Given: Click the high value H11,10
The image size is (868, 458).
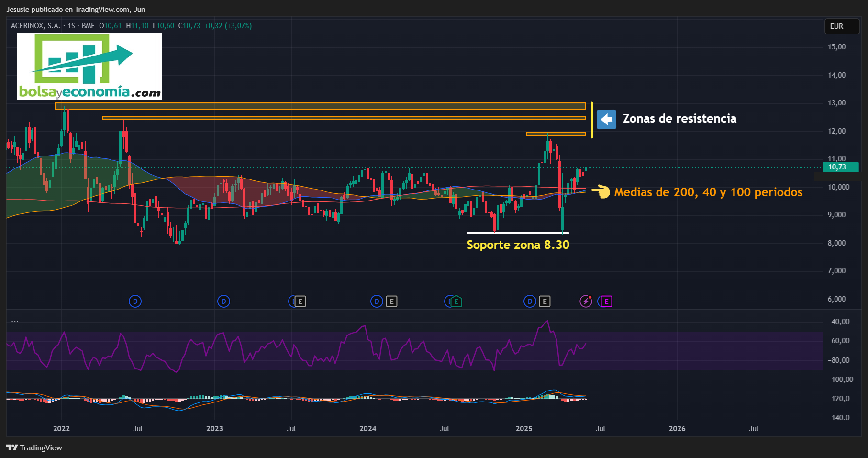Looking at the screenshot, I should pos(137,26).
